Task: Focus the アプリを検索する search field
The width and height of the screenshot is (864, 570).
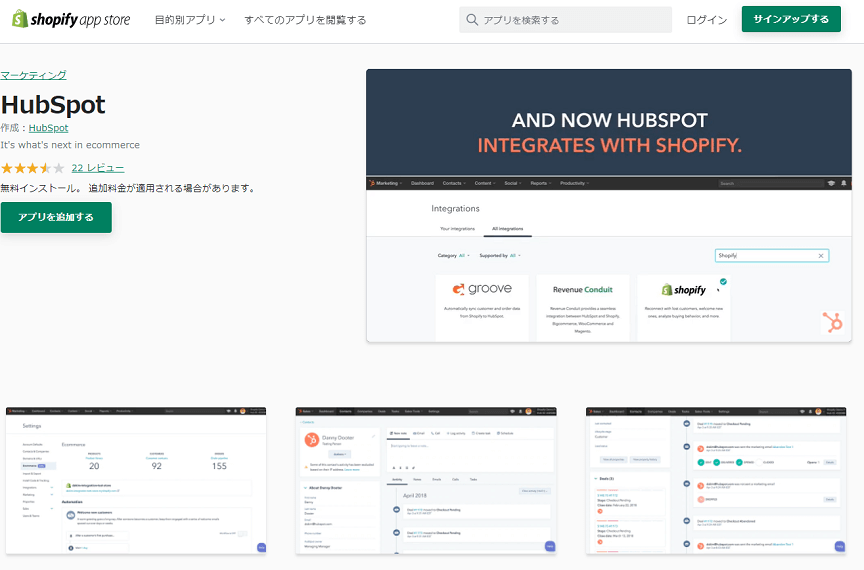Action: point(565,20)
